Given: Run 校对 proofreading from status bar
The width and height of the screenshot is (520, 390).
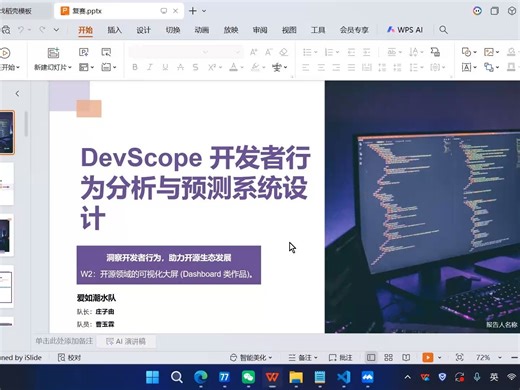Looking at the screenshot, I should (x=69, y=358).
